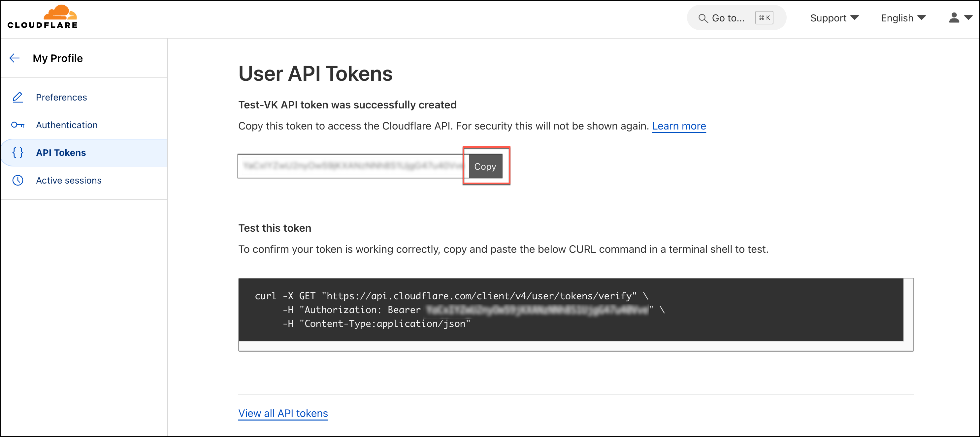
Task: Follow the Learn more link
Action: pos(679,126)
